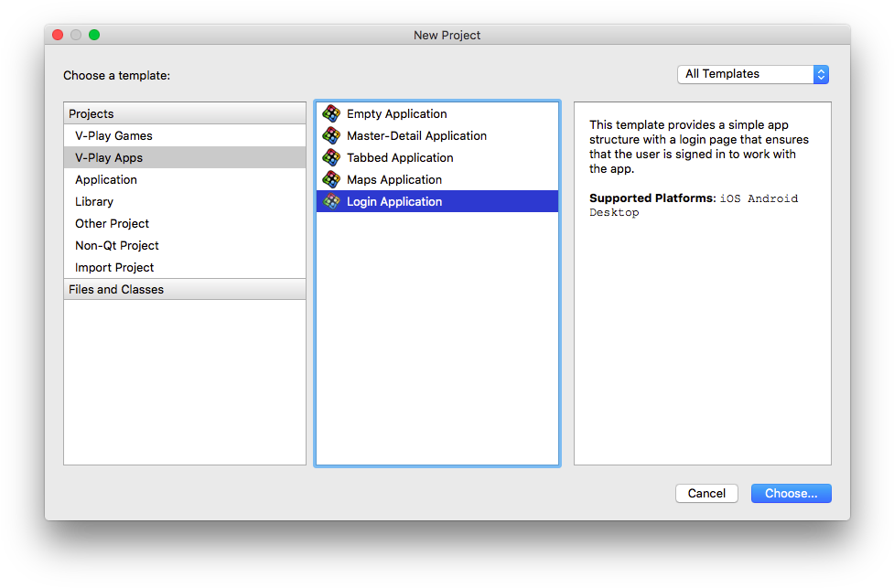The image size is (894, 588).
Task: Choose the Other Project category
Action: point(112,224)
